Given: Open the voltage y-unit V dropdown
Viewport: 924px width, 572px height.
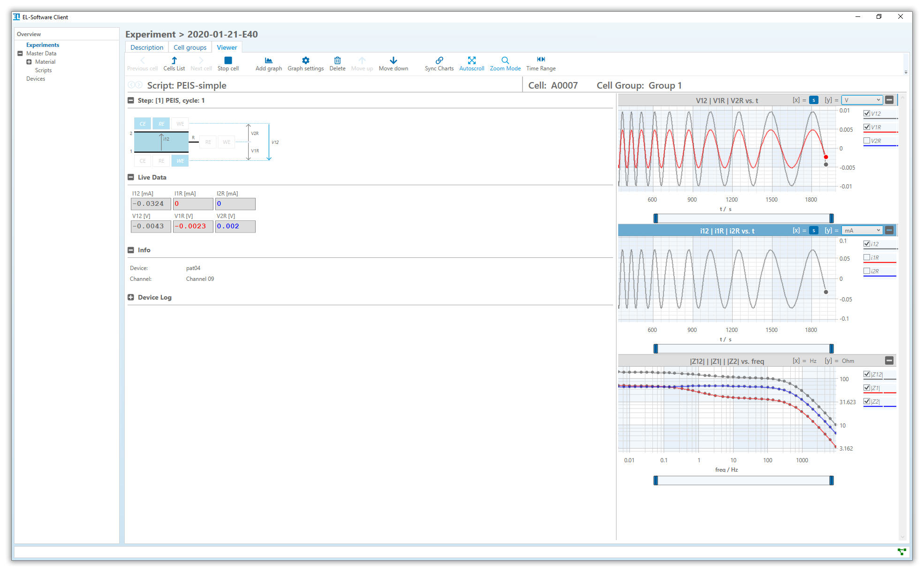Looking at the screenshot, I should point(862,100).
